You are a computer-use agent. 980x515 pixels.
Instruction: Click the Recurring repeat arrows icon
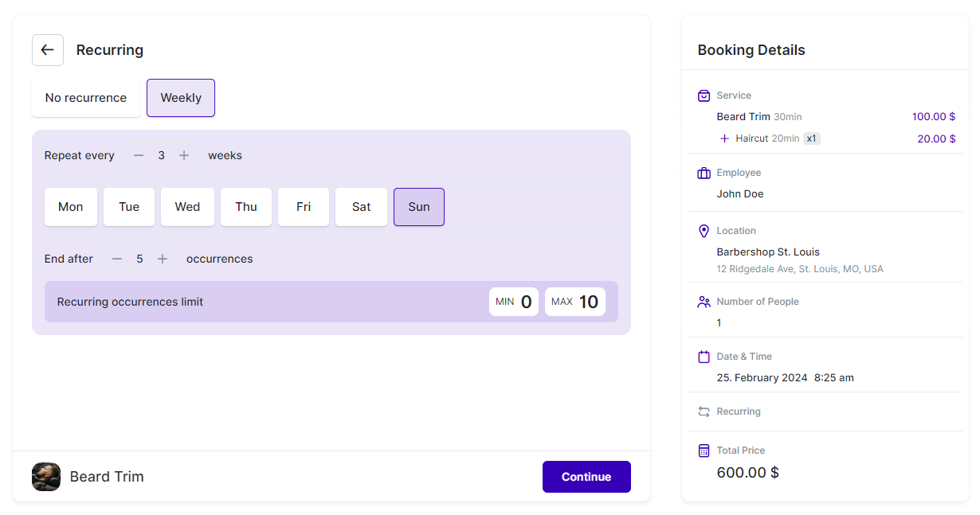click(704, 412)
